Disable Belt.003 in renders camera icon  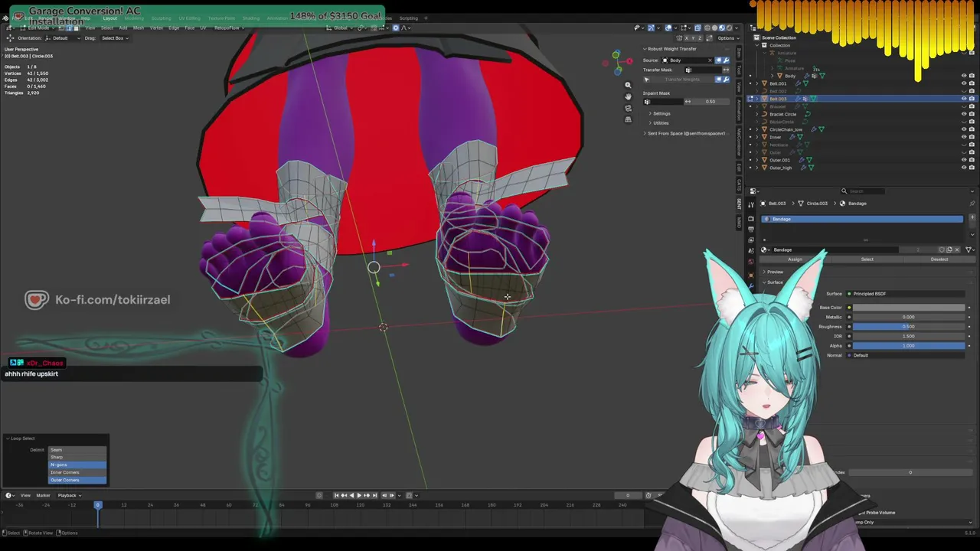[972, 99]
